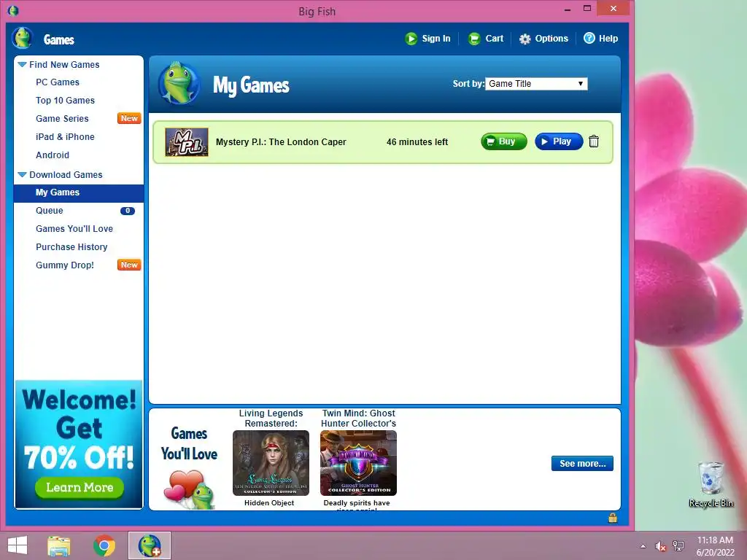Click the muted volume tray icon
Screen dimensions: 747x560
coord(660,546)
